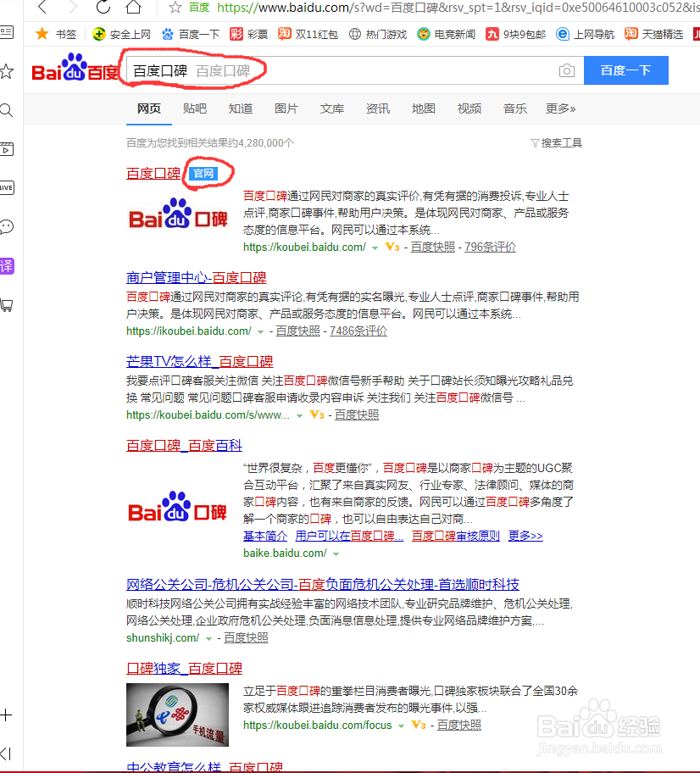Image resolution: width=700 pixels, height=773 pixels.
Task: Switch to the 知道 tab
Action: pos(241,108)
